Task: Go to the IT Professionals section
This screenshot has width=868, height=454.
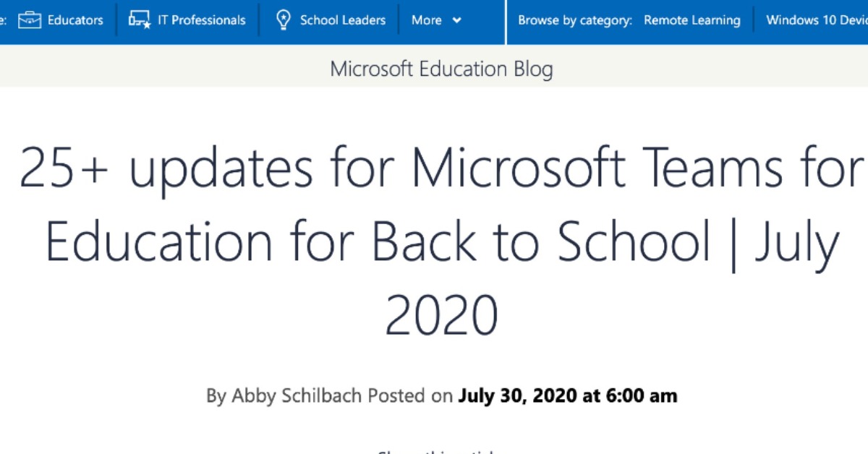Action: click(x=201, y=20)
